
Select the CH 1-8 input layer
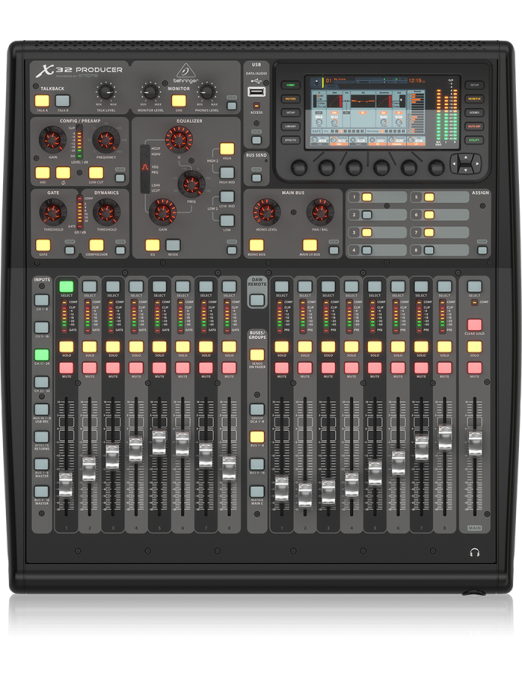click(x=42, y=300)
